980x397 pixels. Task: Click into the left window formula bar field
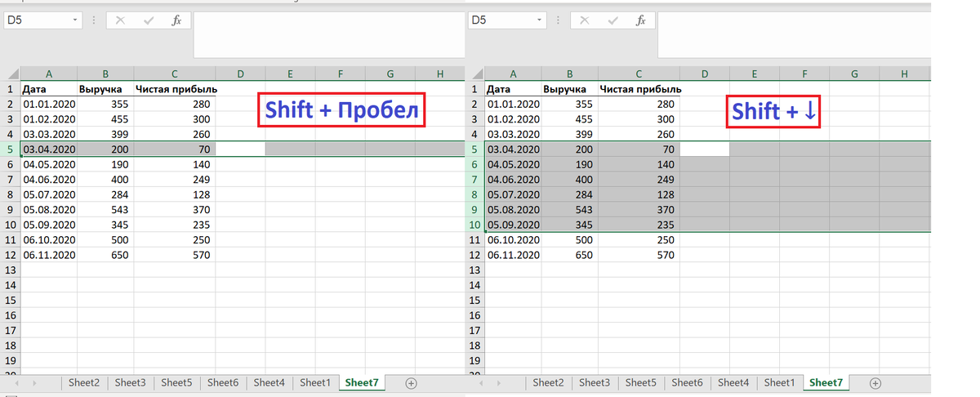pyautogui.click(x=328, y=35)
